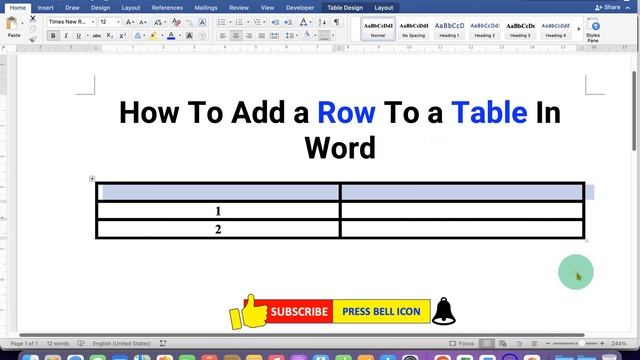The image size is (640, 360).
Task: Expand numbered list options
Action: 248,22
